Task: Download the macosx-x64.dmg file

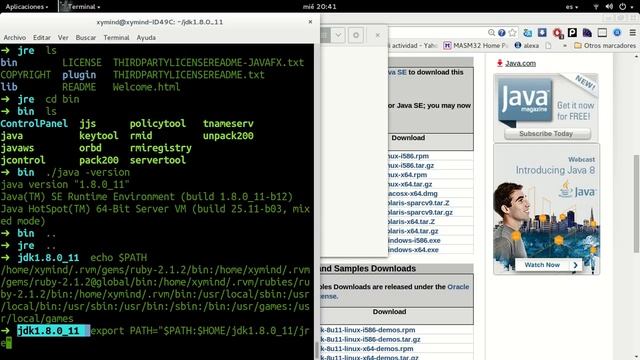Action: (413, 193)
